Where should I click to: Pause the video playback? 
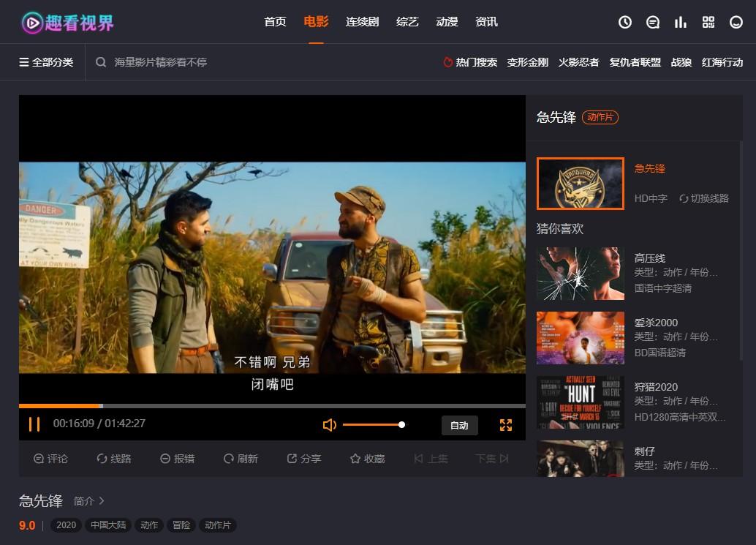click(x=34, y=424)
